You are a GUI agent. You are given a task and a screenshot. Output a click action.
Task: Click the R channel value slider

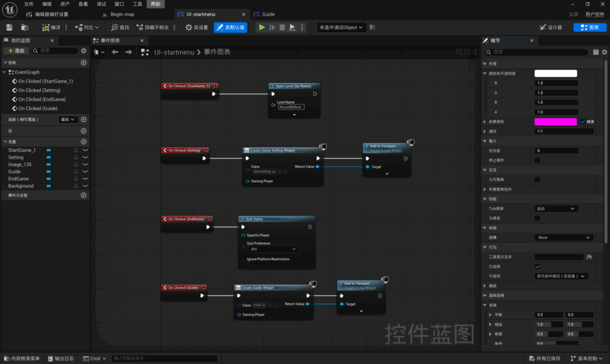coord(556,83)
